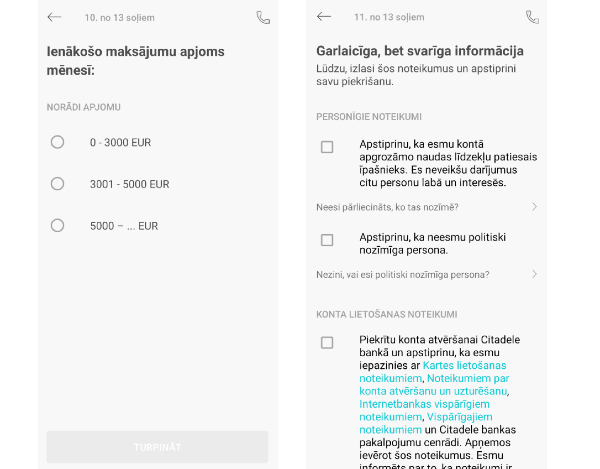Select the 5000 – ... EUR option
The width and height of the screenshot is (600, 469).
point(57,225)
